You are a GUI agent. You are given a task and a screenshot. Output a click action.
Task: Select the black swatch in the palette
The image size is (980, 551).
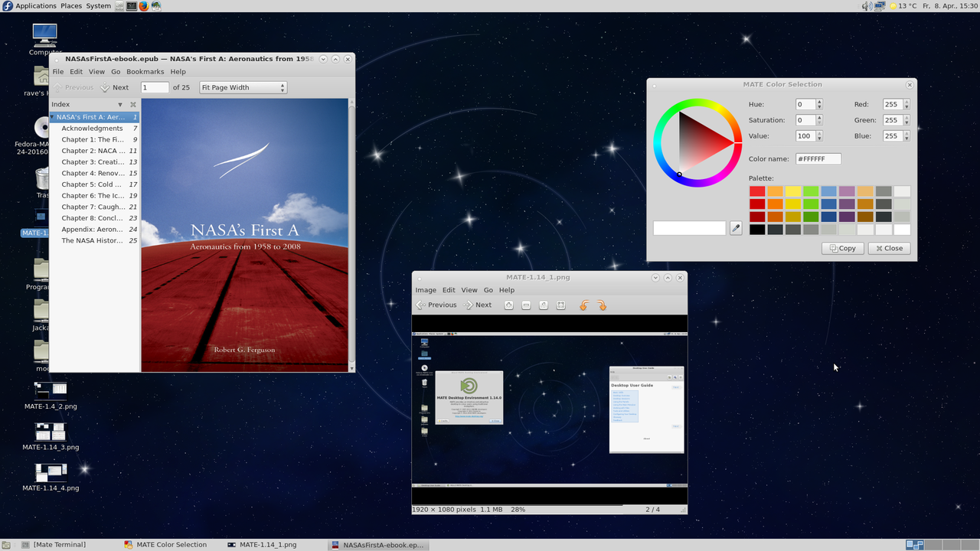757,230
